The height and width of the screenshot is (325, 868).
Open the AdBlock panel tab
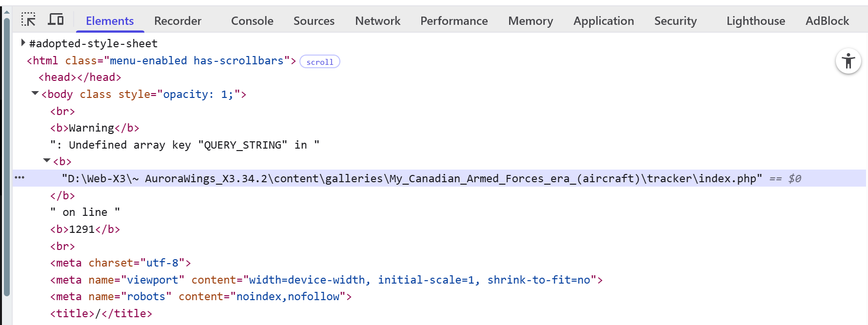(827, 21)
